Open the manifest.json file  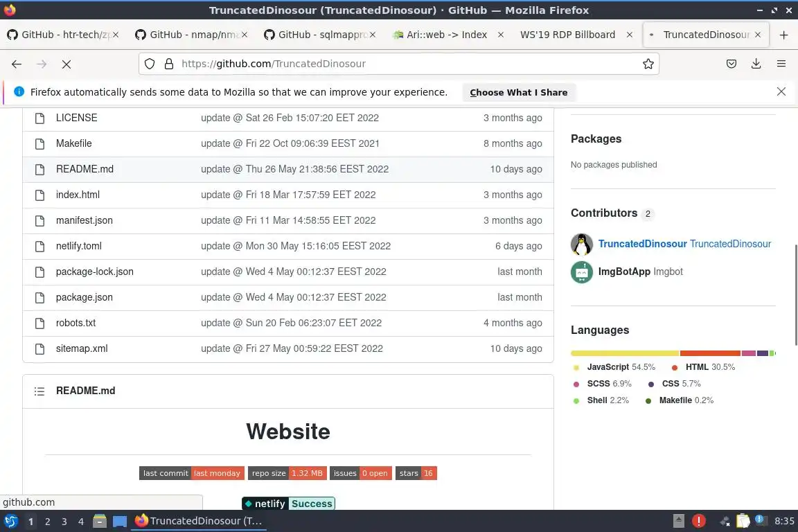click(x=85, y=220)
